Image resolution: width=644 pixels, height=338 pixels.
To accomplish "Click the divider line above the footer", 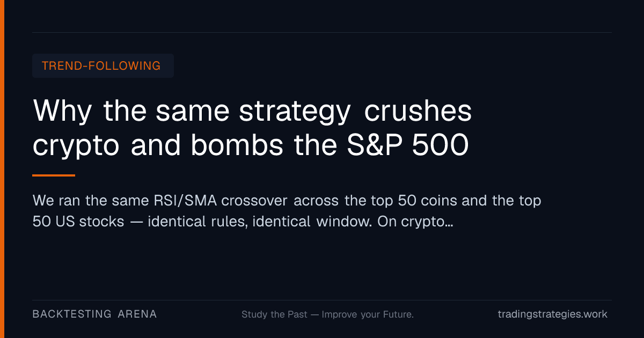I will pos(322,300).
